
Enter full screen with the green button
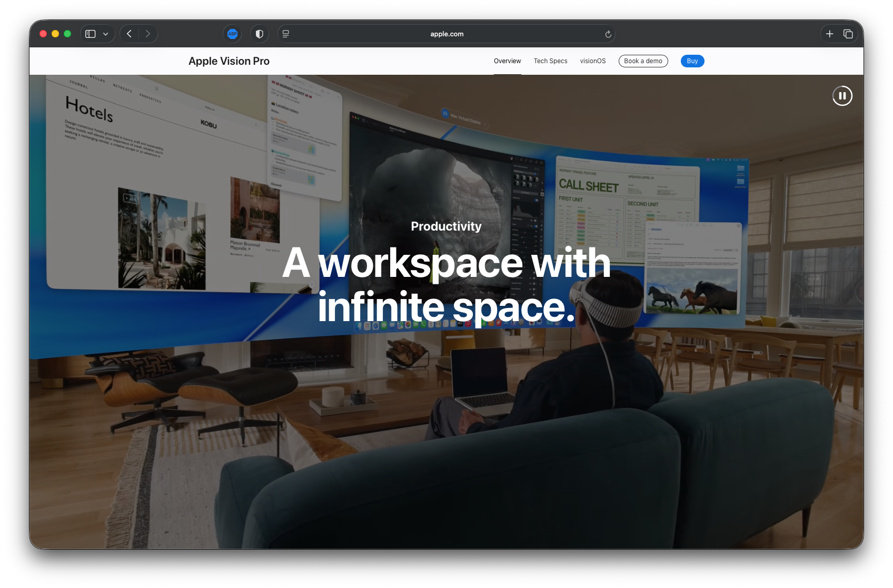[x=67, y=34]
